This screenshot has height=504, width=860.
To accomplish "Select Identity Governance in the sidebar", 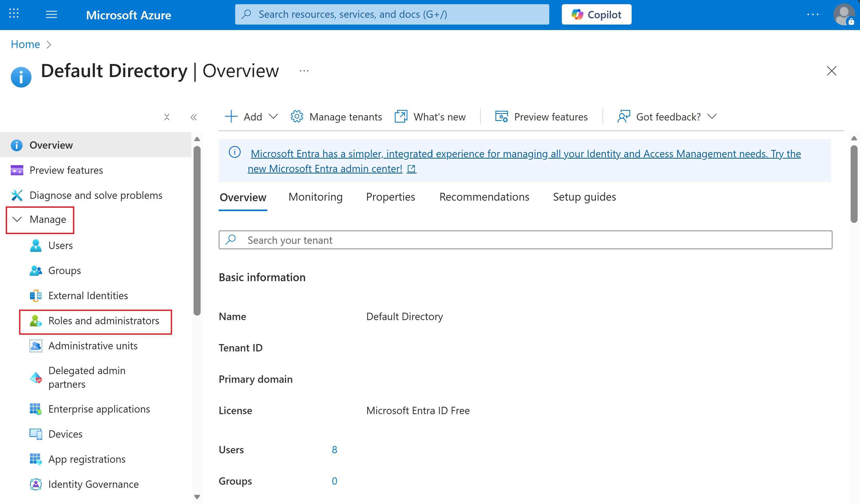I will tap(93, 484).
